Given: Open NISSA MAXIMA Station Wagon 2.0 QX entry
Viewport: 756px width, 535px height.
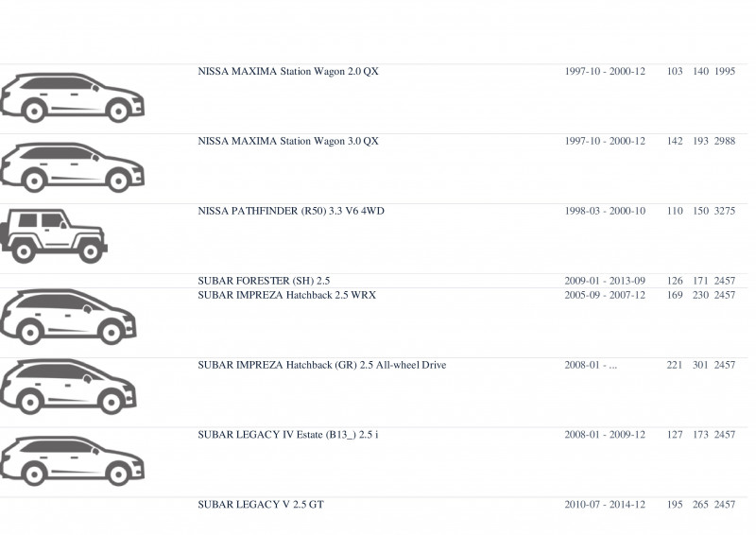Looking at the screenshot, I should (288, 72).
